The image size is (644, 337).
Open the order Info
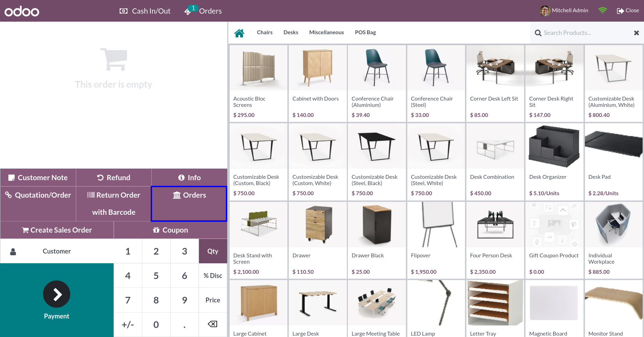pyautogui.click(x=189, y=178)
